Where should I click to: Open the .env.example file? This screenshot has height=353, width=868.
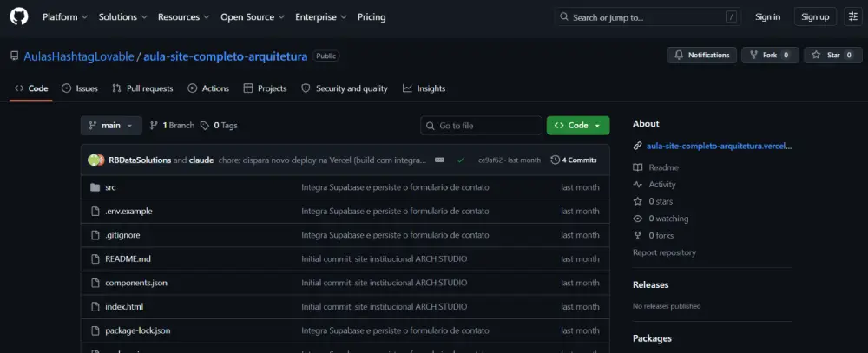[128, 212]
